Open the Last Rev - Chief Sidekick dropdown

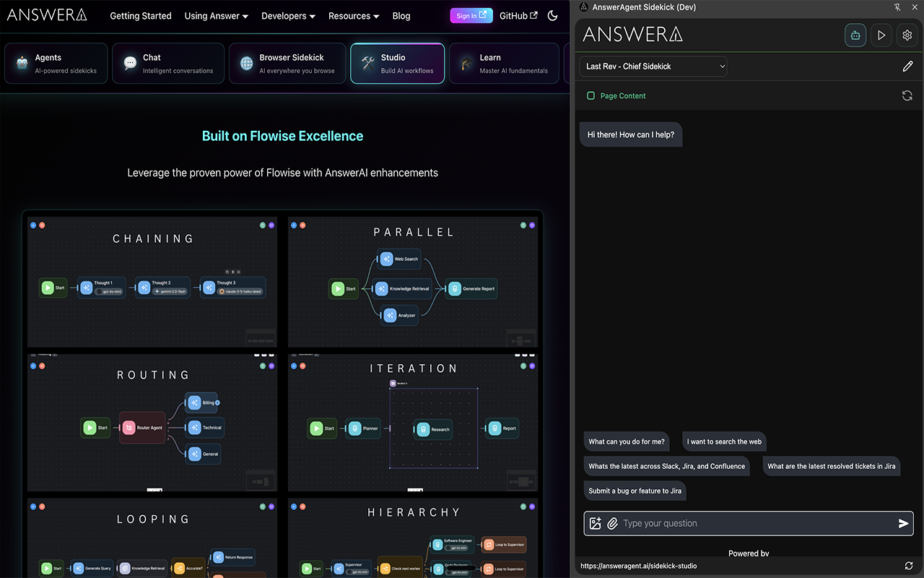tap(653, 66)
